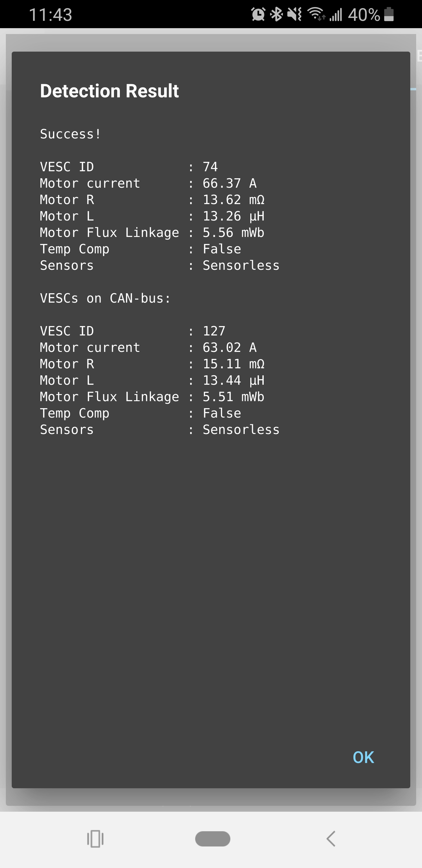The image size is (422, 868).
Task: Tap the Bluetooth status icon
Action: [x=277, y=14]
